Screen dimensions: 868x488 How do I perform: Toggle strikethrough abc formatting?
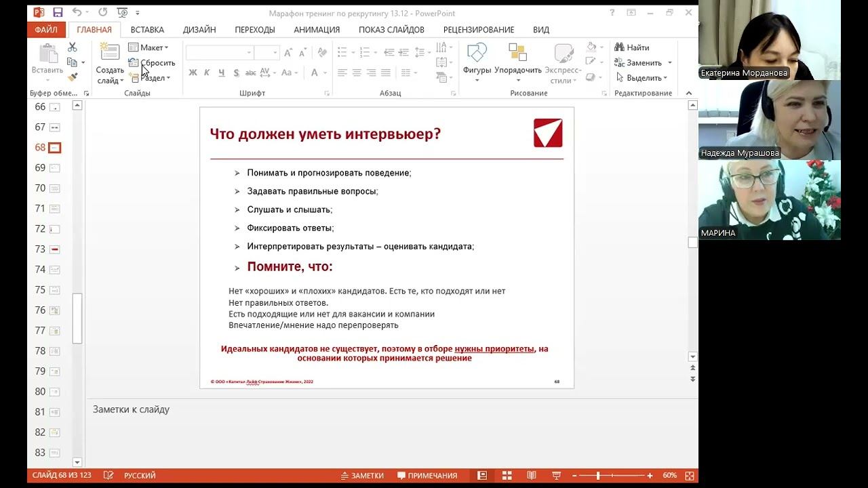pyautogui.click(x=250, y=73)
